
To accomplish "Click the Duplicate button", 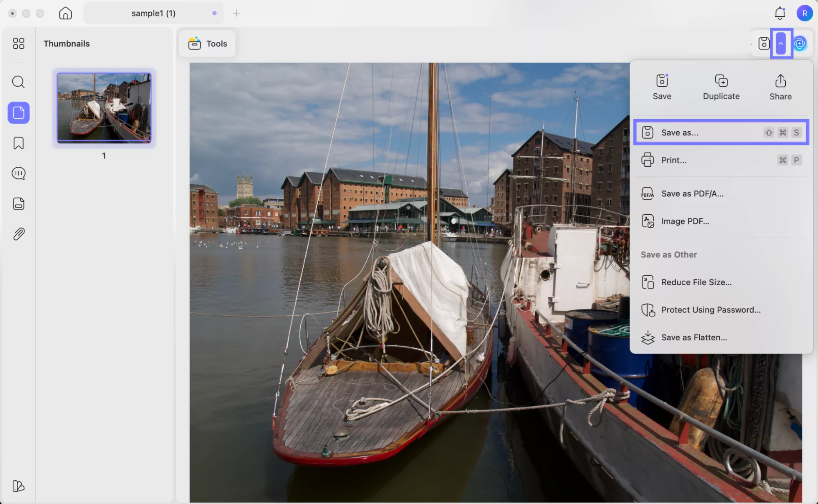I will tap(721, 87).
